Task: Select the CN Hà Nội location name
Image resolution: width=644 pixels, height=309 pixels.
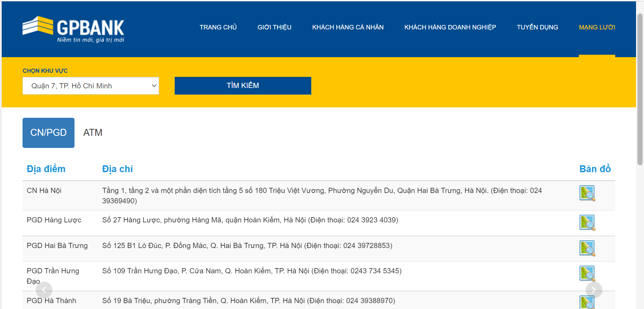Action: click(x=44, y=191)
